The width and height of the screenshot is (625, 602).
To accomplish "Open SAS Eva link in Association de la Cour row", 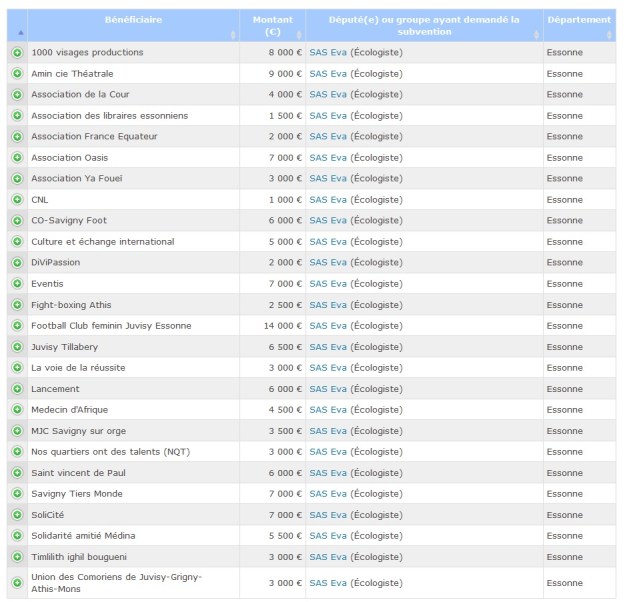I will tap(328, 94).
